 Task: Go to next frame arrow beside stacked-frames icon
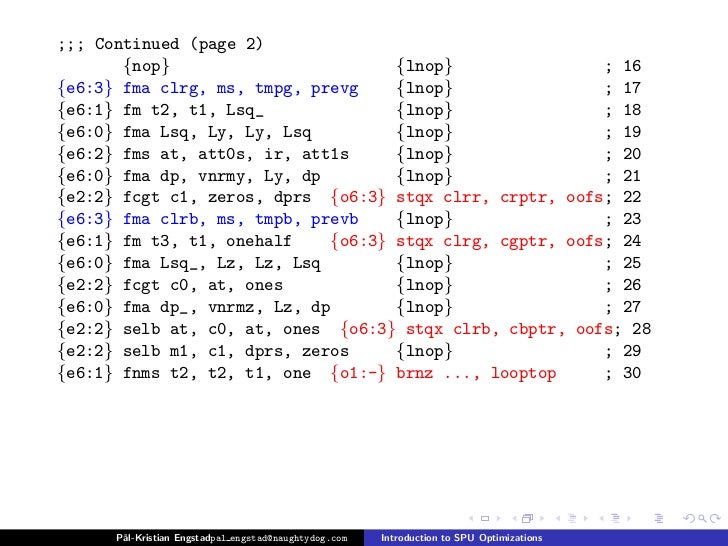click(542, 518)
